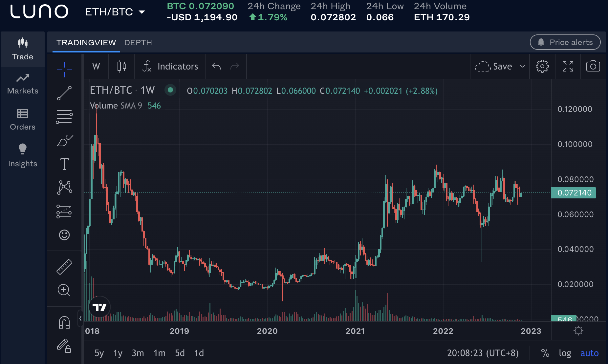This screenshot has height=364, width=608.
Task: Enable auto scale on price axis
Action: 589,353
